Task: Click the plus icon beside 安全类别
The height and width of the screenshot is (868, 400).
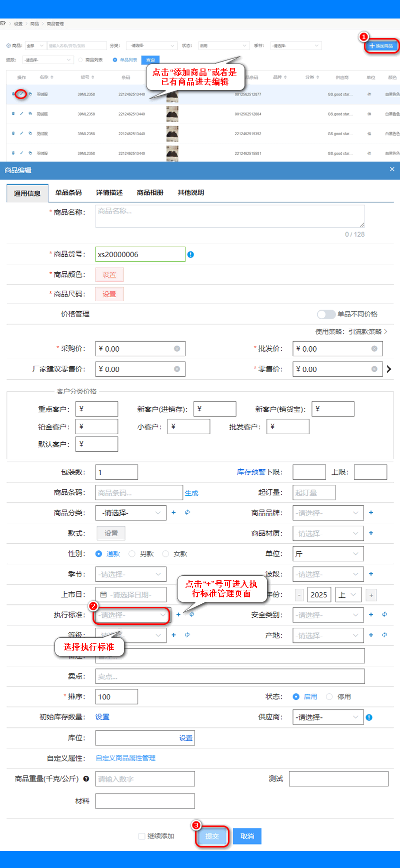Action: [371, 615]
